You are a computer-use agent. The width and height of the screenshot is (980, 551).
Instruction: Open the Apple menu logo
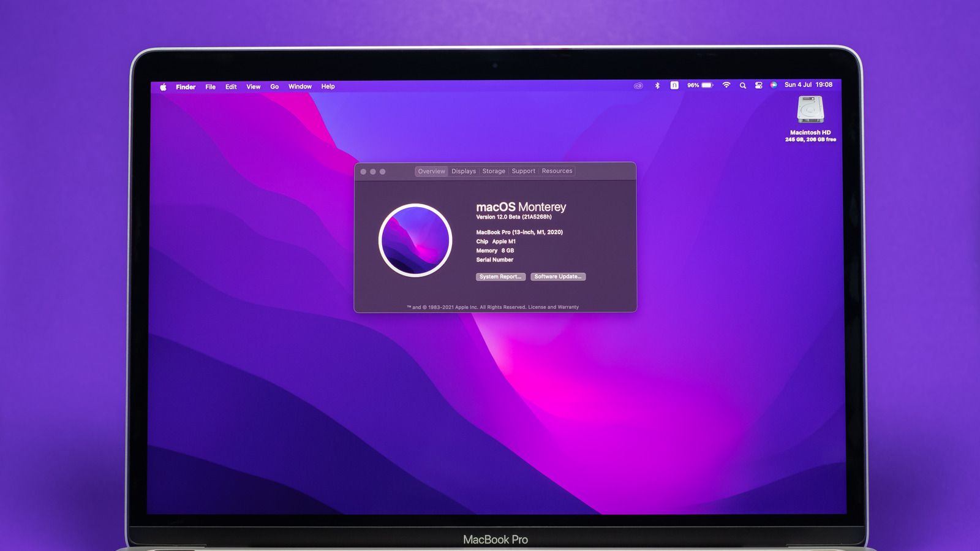(x=163, y=87)
